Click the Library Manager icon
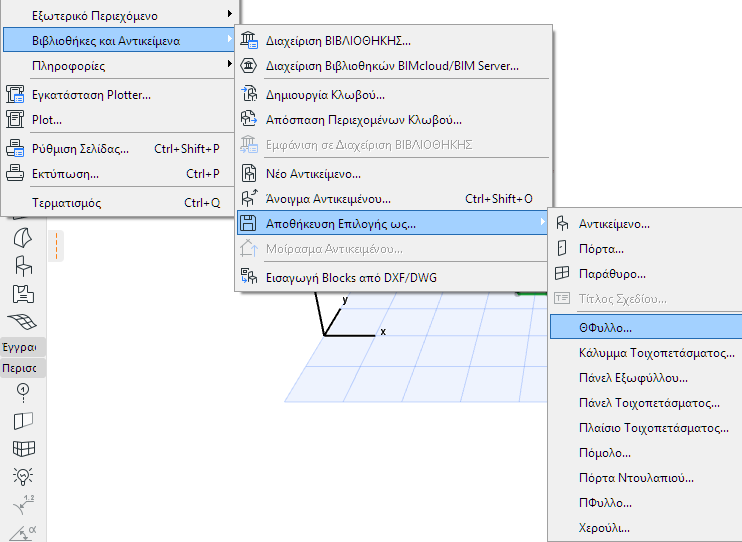Viewport: 742px width, 542px height. tap(249, 40)
